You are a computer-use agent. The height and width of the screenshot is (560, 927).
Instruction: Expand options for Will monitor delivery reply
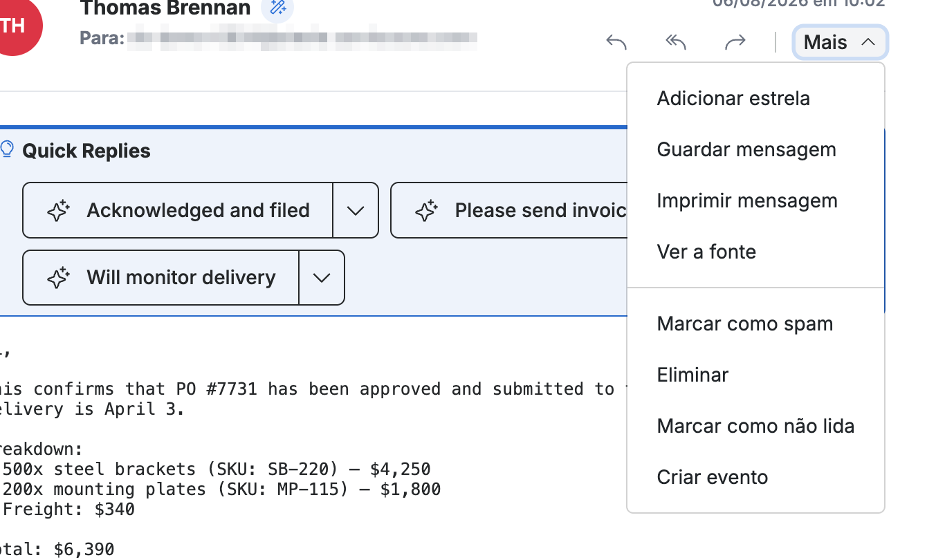click(322, 278)
